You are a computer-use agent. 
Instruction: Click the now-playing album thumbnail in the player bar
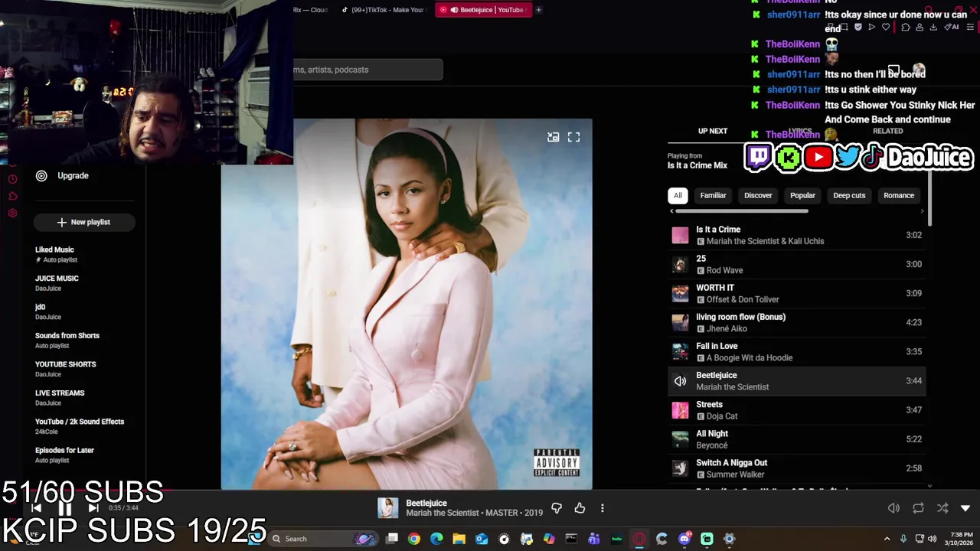click(388, 508)
